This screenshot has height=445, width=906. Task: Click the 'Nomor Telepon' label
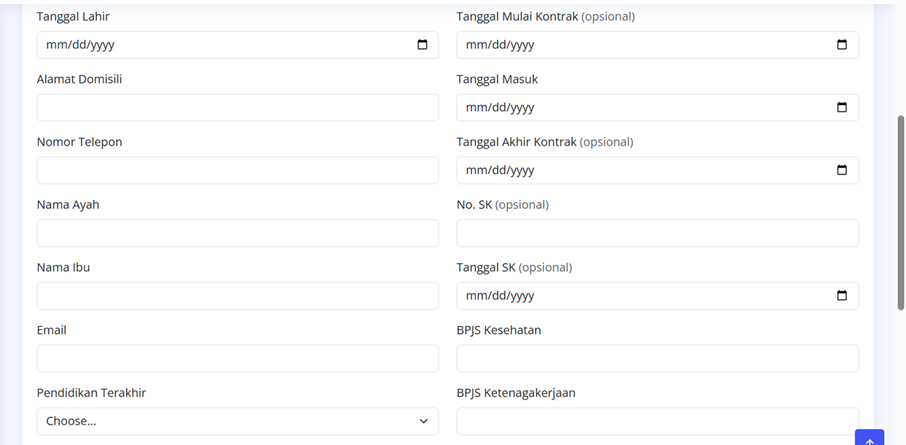(79, 142)
